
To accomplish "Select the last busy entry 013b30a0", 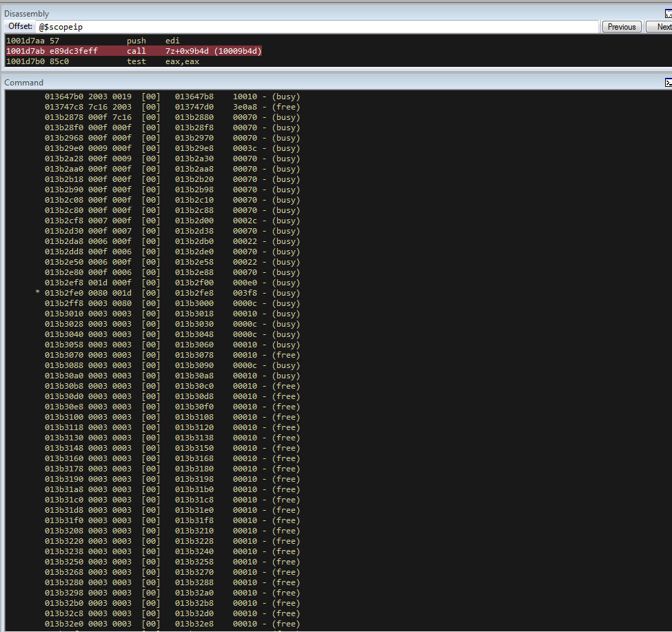I will pos(172,376).
